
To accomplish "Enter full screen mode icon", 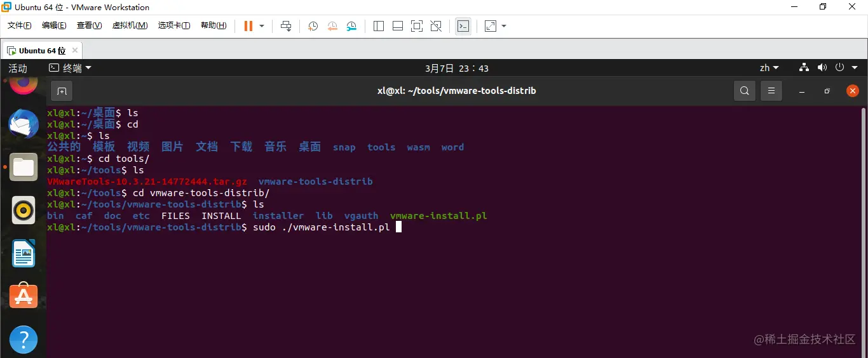I will (x=417, y=26).
